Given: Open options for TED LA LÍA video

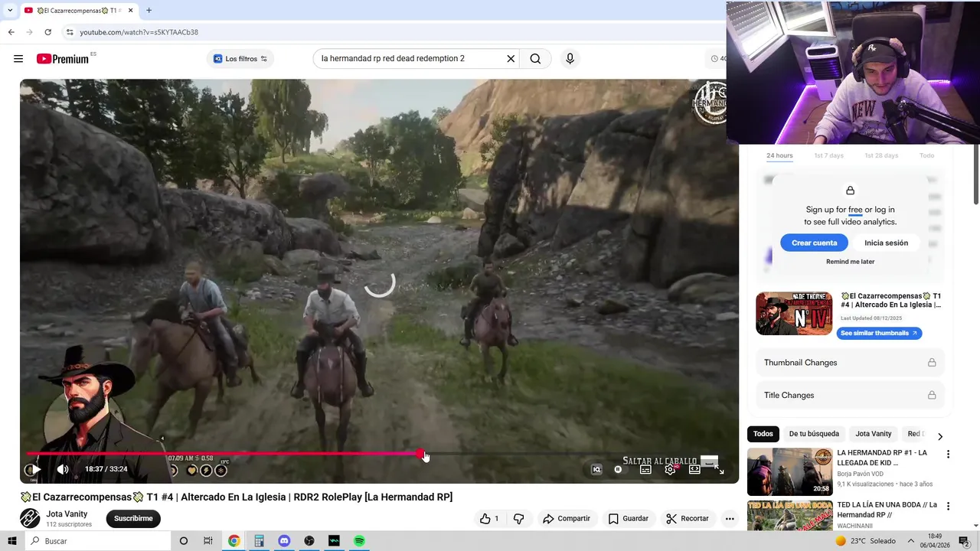Looking at the screenshot, I should click(x=948, y=506).
